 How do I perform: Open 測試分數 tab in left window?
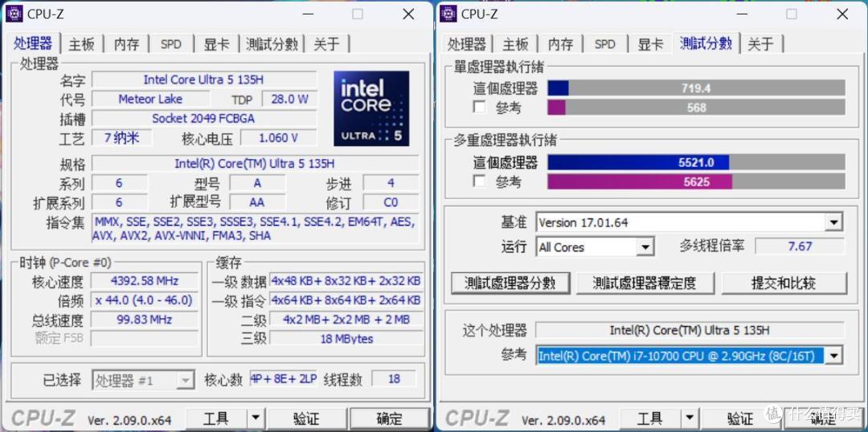click(272, 44)
